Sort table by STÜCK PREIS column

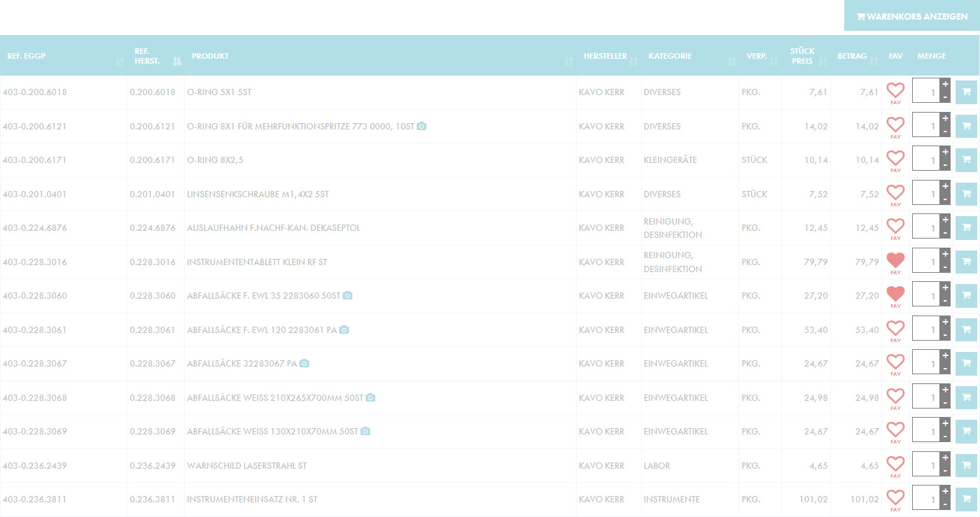click(x=806, y=56)
